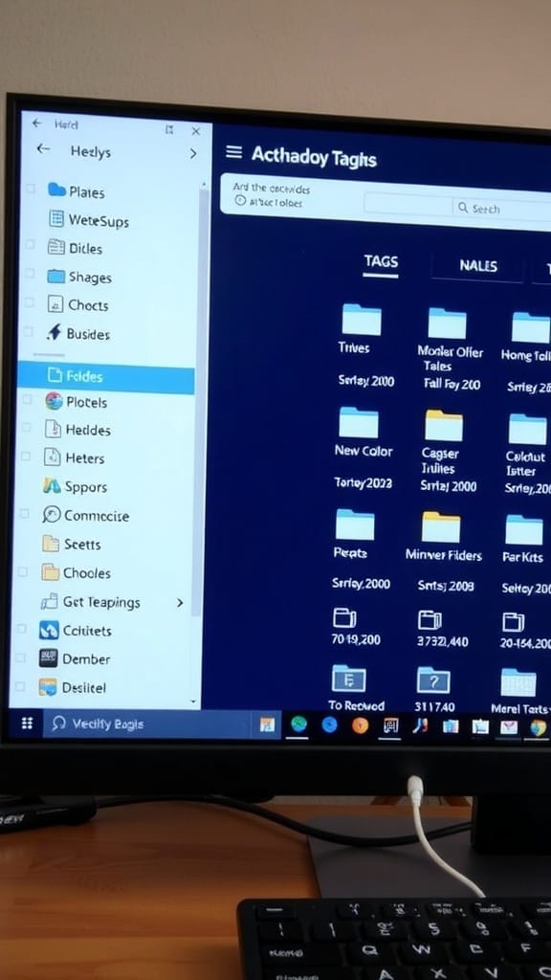Click the top back arrow in sidebar header
The width and height of the screenshot is (551, 980).
tap(37, 123)
